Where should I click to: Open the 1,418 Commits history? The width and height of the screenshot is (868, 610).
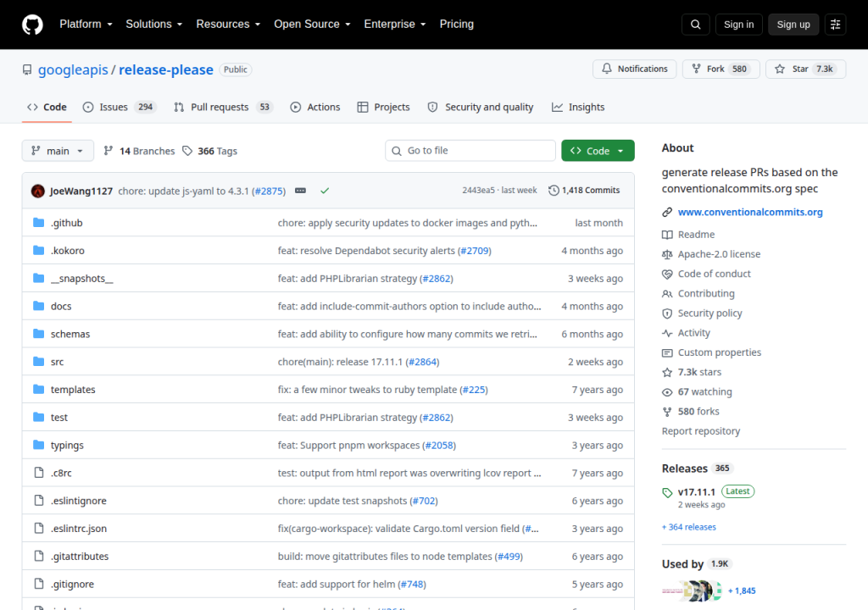584,191
